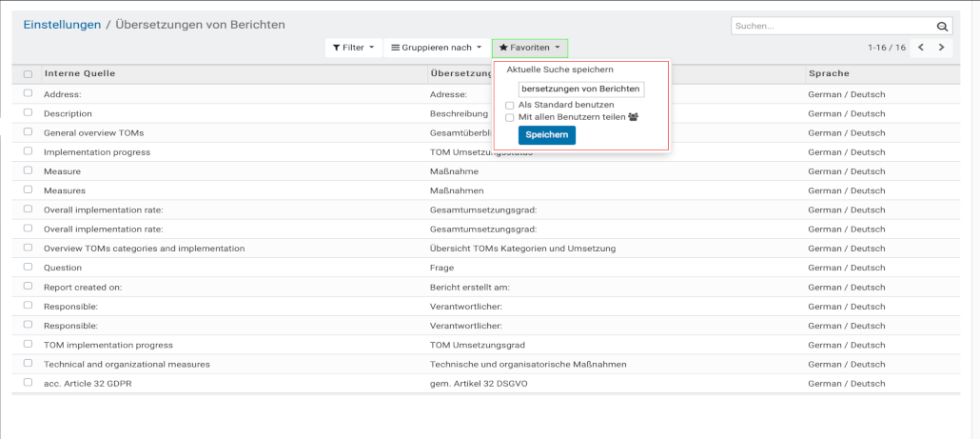The width and height of the screenshot is (980, 439).
Task: Tick checkbox for Question row
Action: (28, 268)
